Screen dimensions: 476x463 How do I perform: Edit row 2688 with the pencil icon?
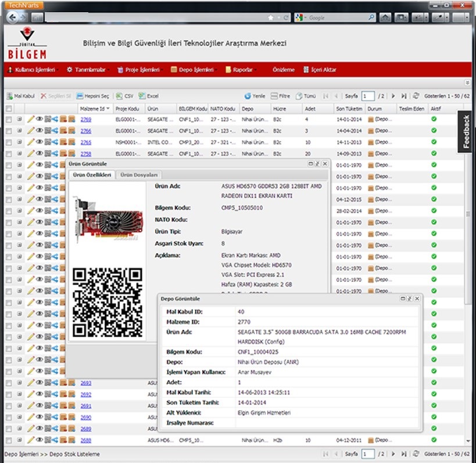click(31, 440)
